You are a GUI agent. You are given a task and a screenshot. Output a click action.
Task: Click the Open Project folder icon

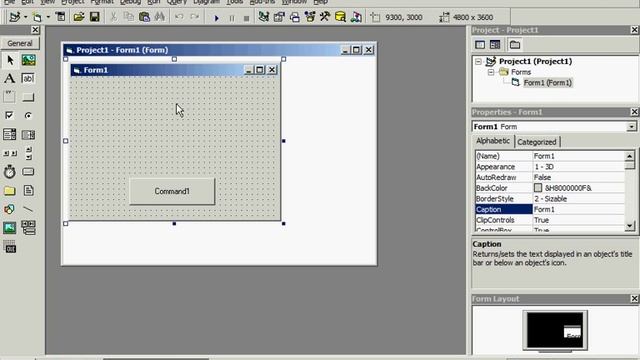tap(79, 17)
